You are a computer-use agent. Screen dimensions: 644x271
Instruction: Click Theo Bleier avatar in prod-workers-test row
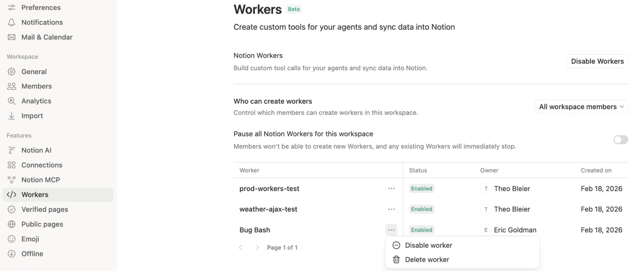pyautogui.click(x=486, y=189)
